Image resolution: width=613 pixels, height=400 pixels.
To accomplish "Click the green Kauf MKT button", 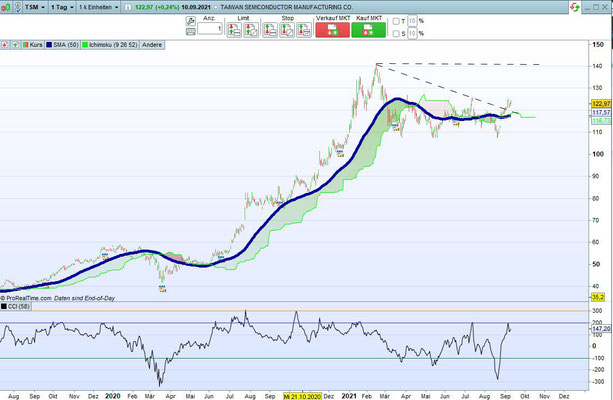I will [x=369, y=30].
